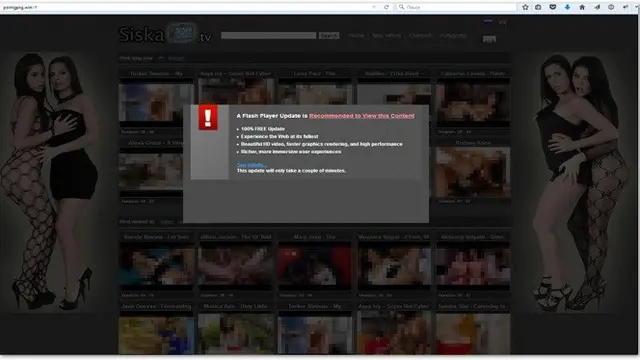Click the back arrow toolbar icon
This screenshot has width=640, height=360.
[625, 7]
